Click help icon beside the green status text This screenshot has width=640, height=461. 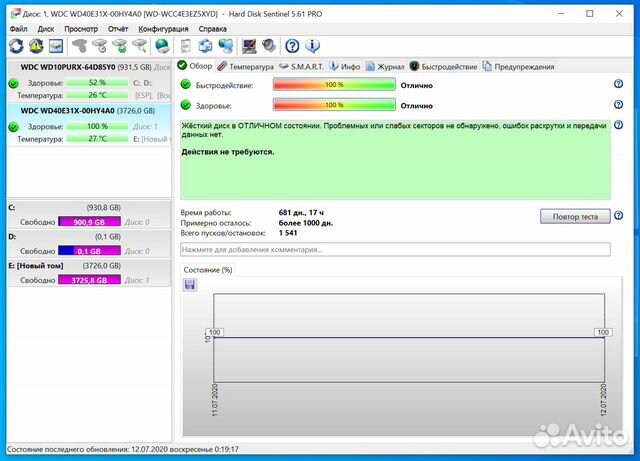point(618,125)
